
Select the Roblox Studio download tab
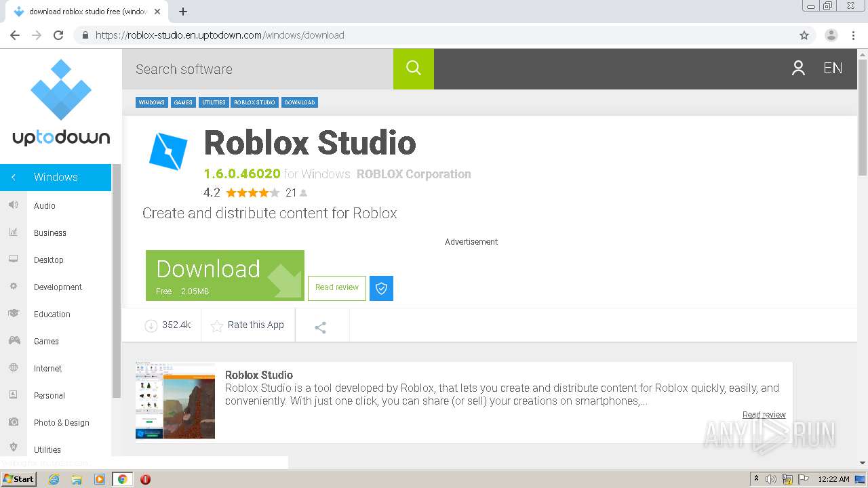[x=87, y=12]
